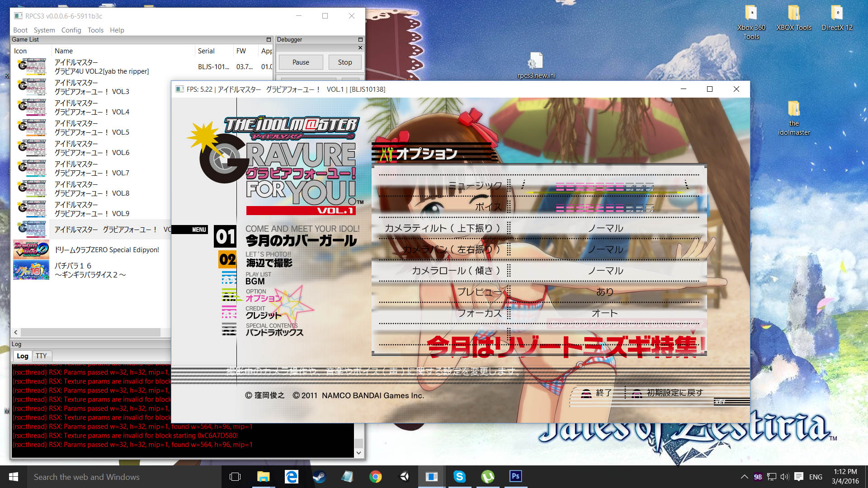Click the Pachi Para 16 game icon

(31, 270)
